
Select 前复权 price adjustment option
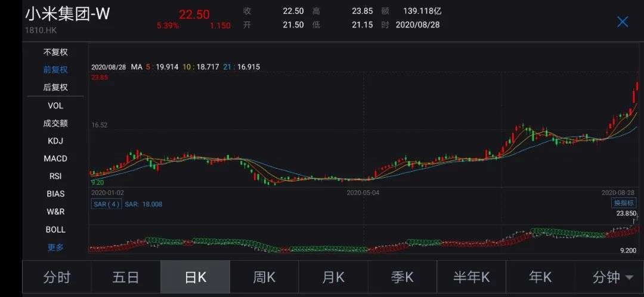tap(55, 70)
